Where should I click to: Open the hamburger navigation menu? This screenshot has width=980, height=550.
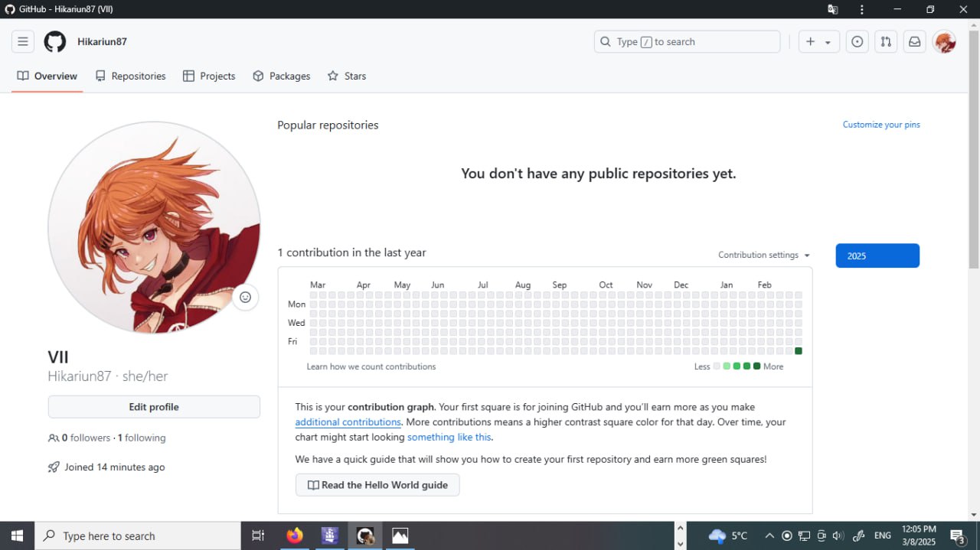[23, 42]
